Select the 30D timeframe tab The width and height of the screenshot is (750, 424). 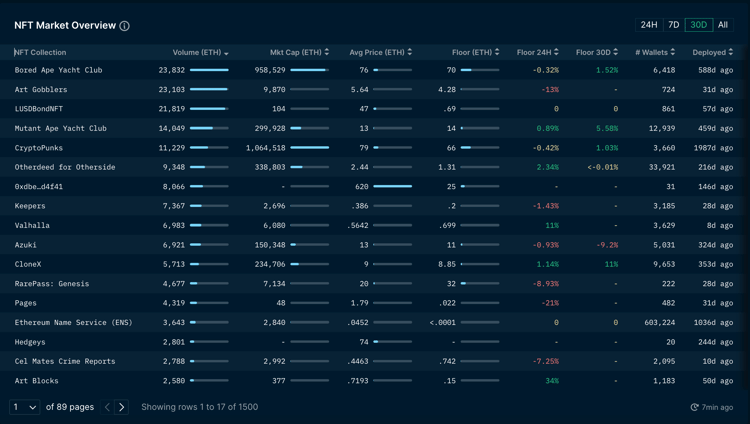click(699, 25)
